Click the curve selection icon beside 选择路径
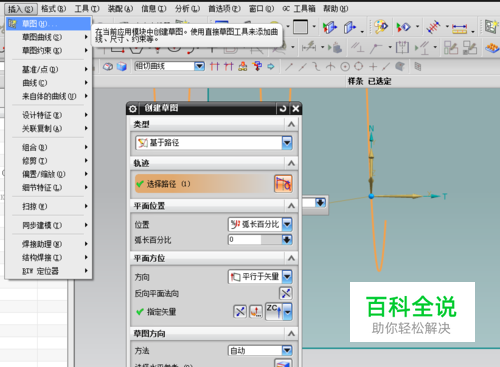The height and width of the screenshot is (367, 500). [283, 184]
